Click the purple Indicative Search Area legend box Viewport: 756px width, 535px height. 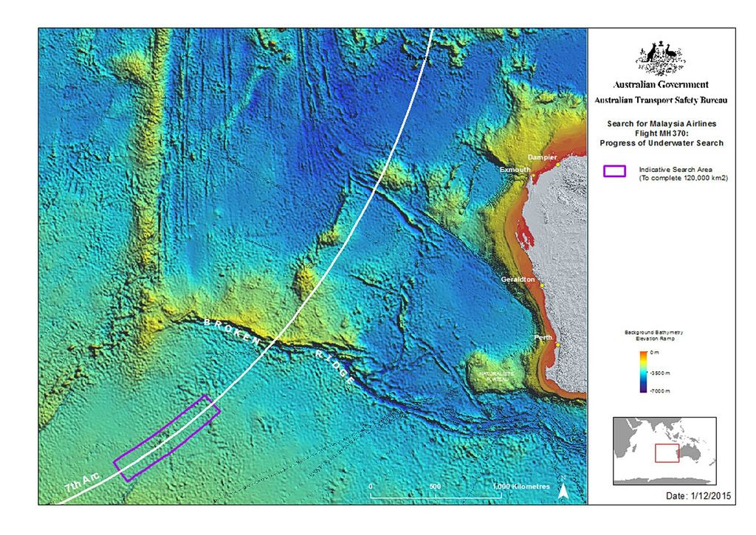615,171
